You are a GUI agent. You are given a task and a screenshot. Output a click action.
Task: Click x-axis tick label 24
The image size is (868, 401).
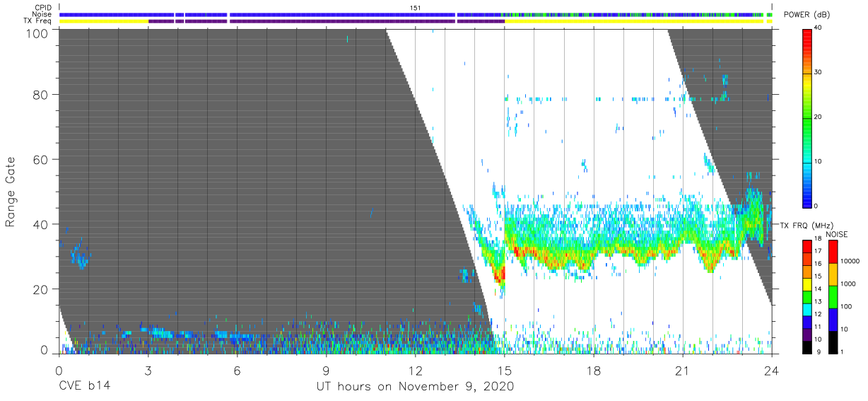772,371
